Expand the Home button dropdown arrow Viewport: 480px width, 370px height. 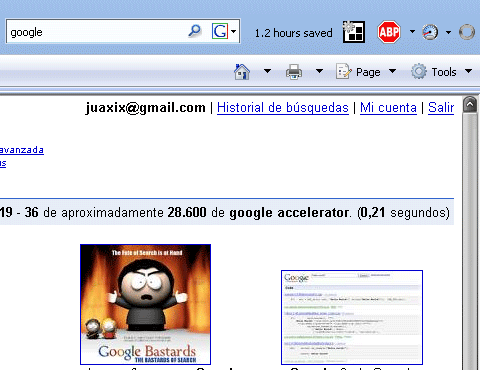(267, 71)
